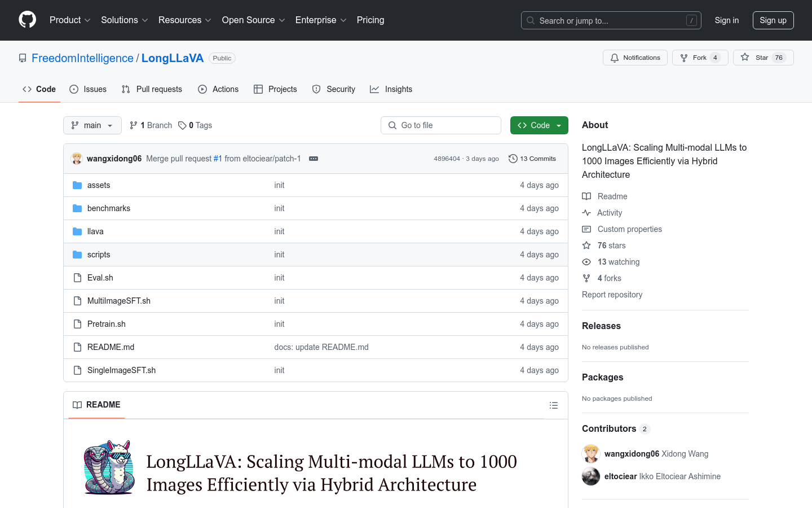This screenshot has height=508, width=812.
Task: Click the repository book icon beside FreedomIntelligence
Action: [x=23, y=58]
